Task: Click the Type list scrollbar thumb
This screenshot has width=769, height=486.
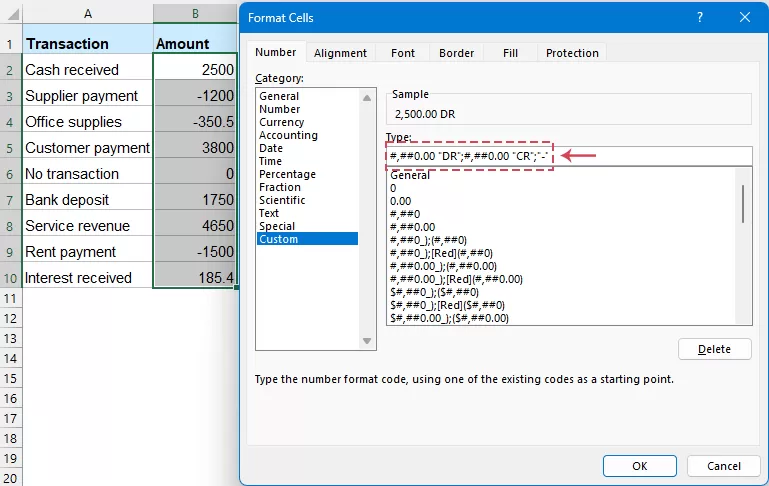Action: (743, 204)
